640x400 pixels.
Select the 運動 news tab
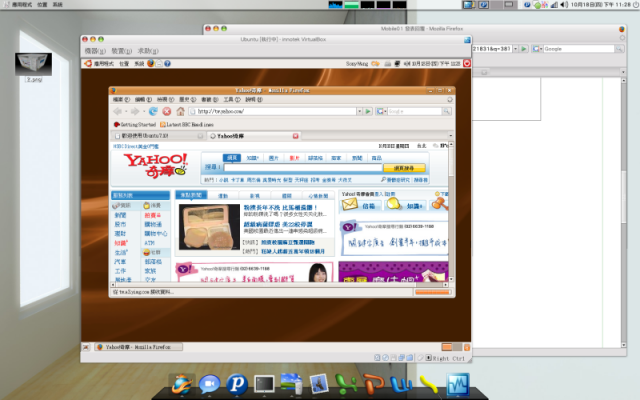223,196
